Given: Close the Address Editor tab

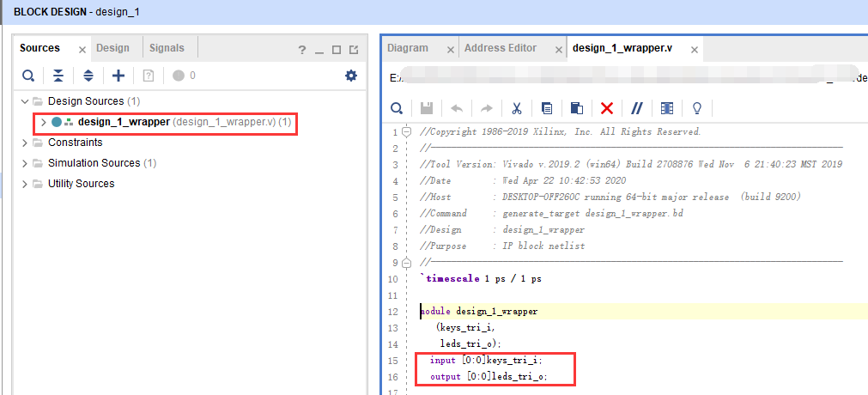Looking at the screenshot, I should pyautogui.click(x=557, y=50).
